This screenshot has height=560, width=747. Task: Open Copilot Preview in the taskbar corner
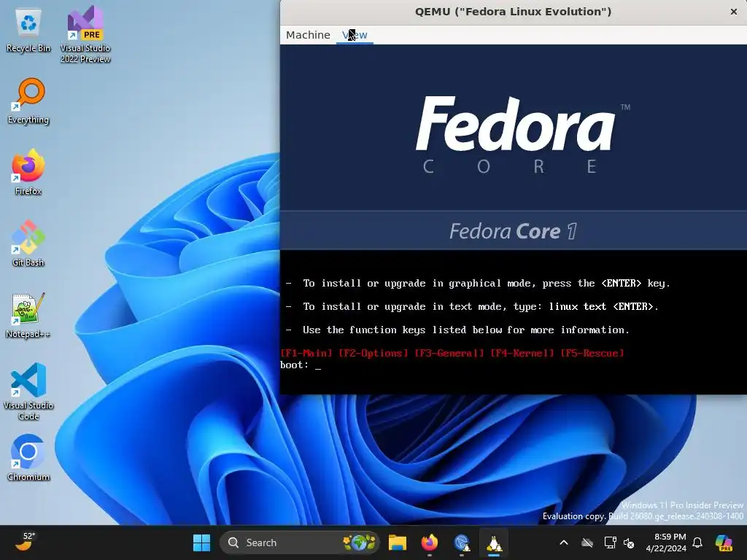[x=724, y=542]
